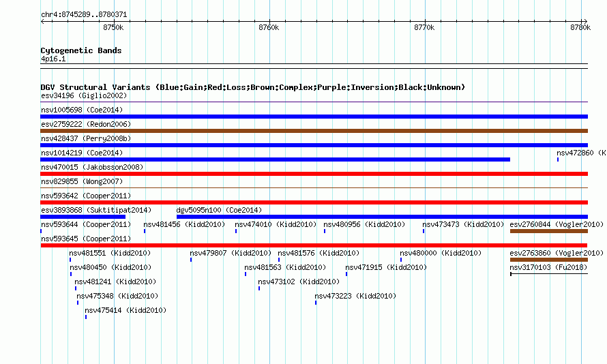Click the nsv1014219 blue gain bar
The width and height of the screenshot is (607, 364).
276,160
